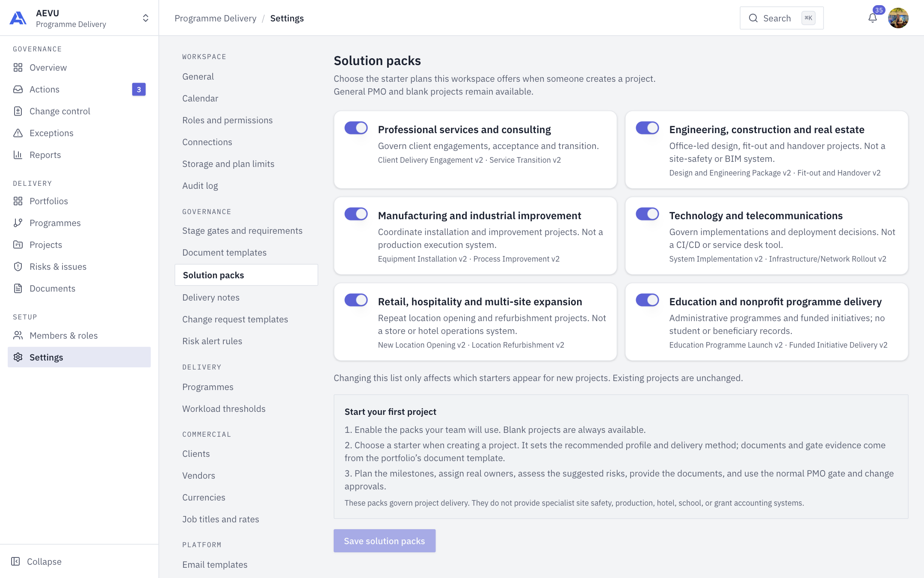This screenshot has width=924, height=578.
Task: Open the user avatar profile
Action: (x=898, y=18)
